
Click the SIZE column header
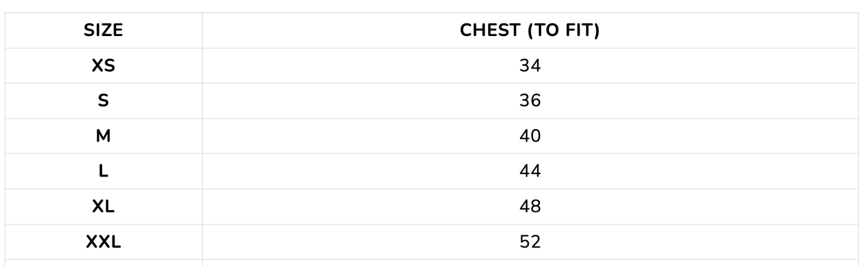(103, 31)
